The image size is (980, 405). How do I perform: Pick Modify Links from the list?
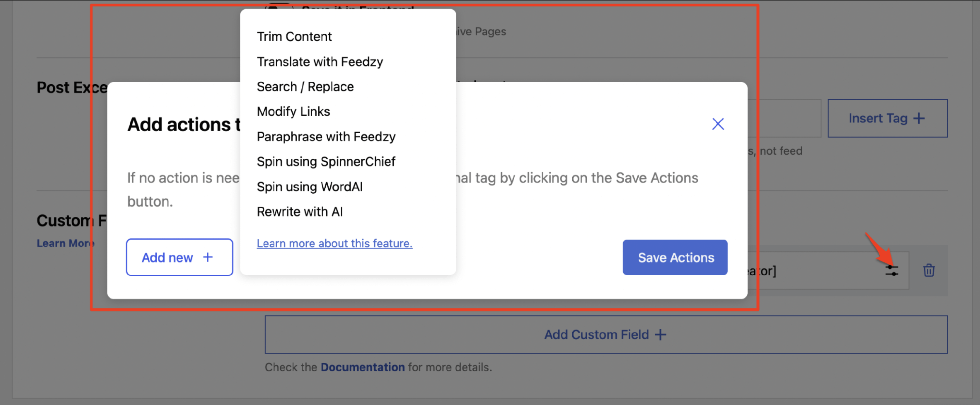[x=293, y=111]
